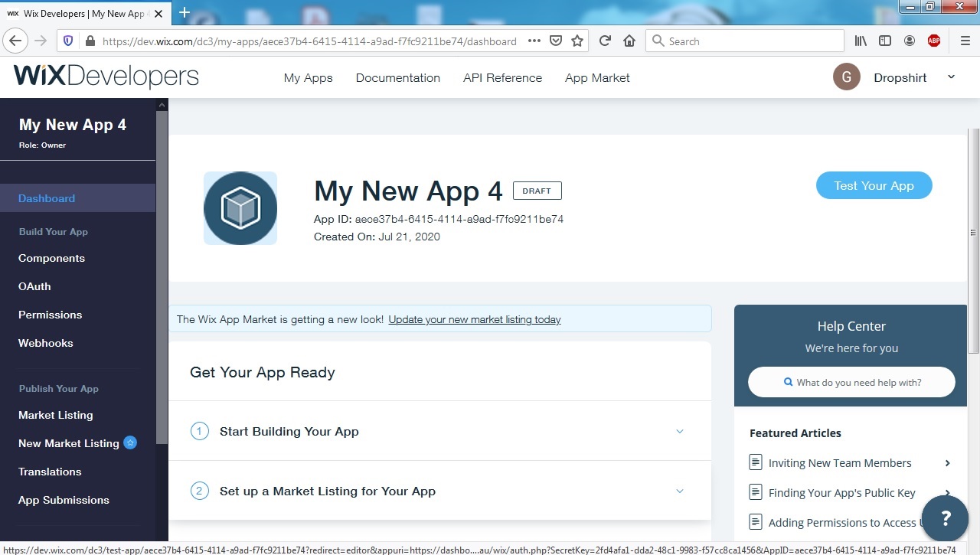The image size is (980, 555).
Task: Open New Market Listing in the sidebar
Action: [x=69, y=443]
